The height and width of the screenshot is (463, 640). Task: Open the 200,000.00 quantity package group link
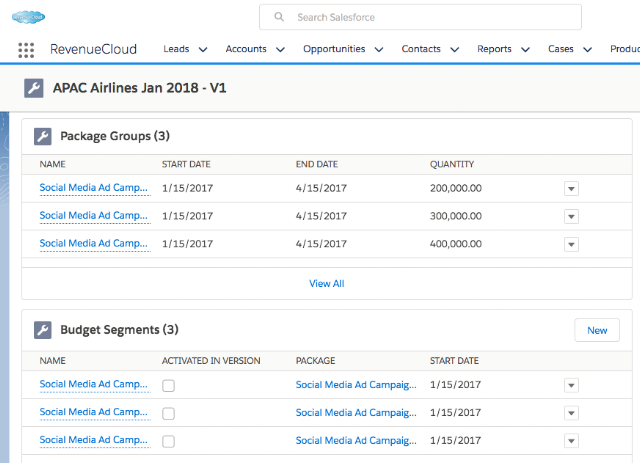(93, 188)
